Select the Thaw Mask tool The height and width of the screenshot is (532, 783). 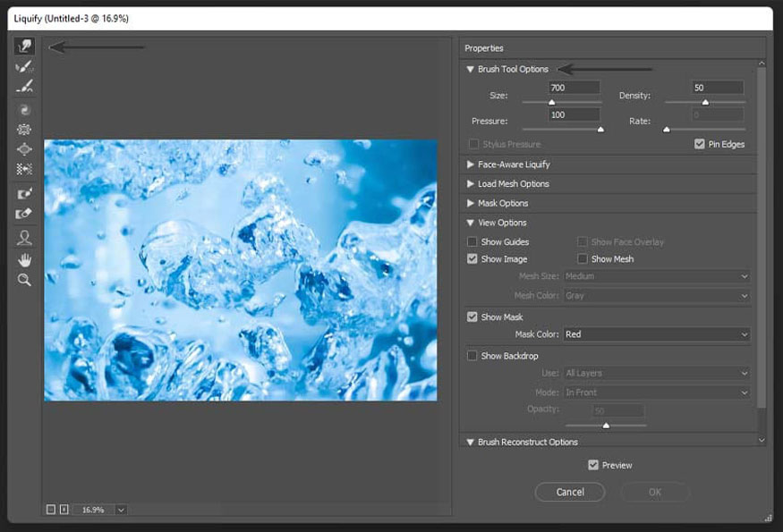24,214
